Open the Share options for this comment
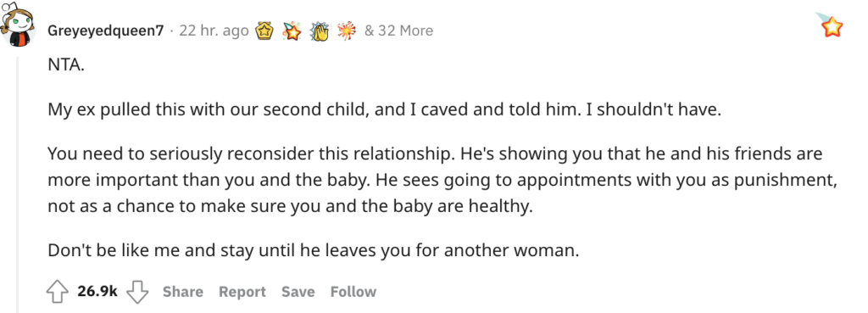This screenshot has height=313, width=868. [183, 292]
